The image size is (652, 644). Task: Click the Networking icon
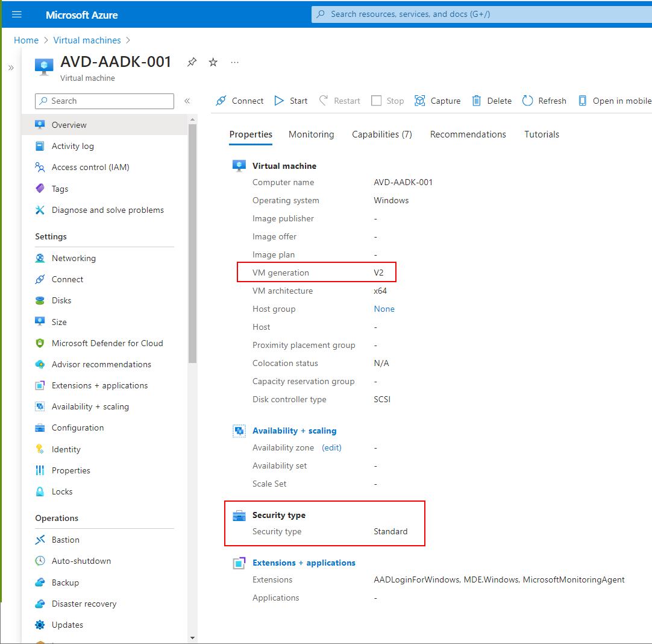pyautogui.click(x=40, y=258)
